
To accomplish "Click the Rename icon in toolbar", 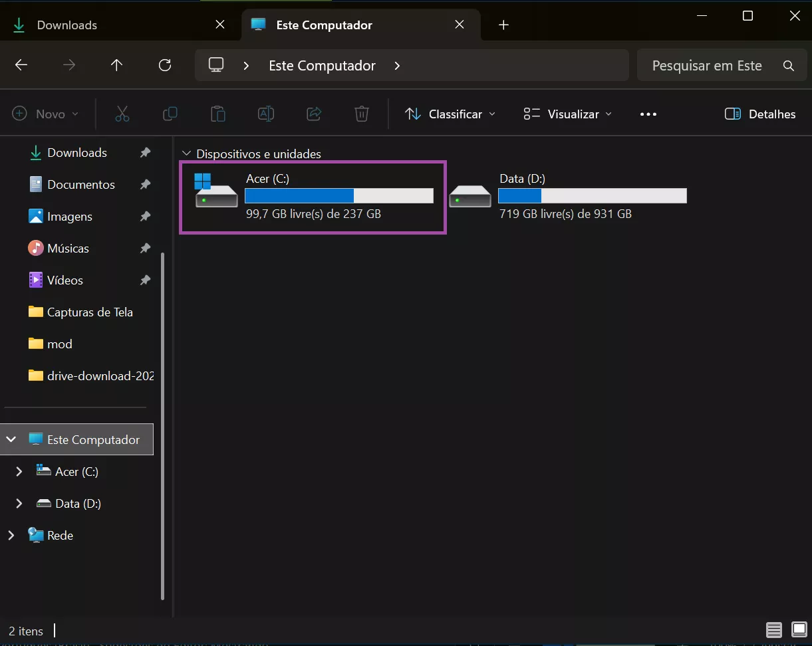I will [266, 114].
